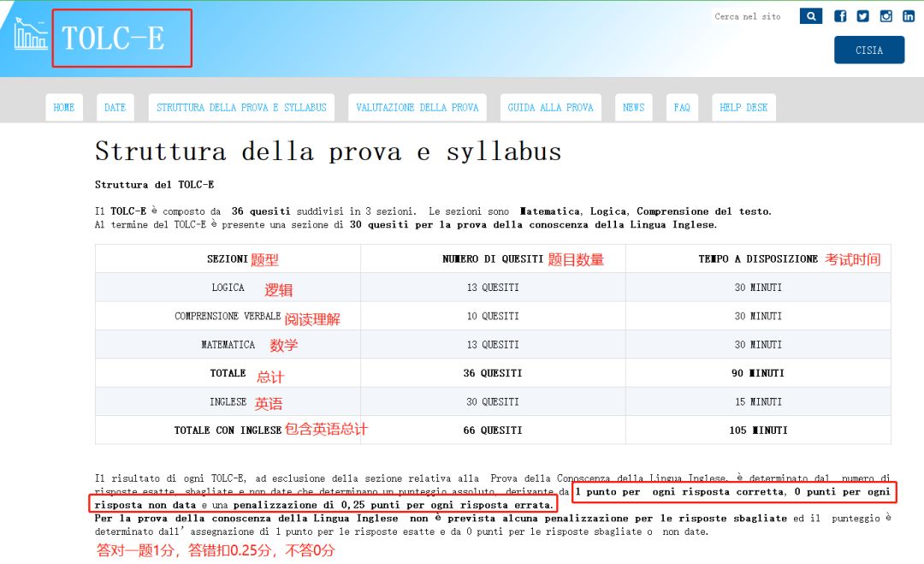Click the '90 MINUTI' total cell
The image size is (924, 564).
(758, 373)
